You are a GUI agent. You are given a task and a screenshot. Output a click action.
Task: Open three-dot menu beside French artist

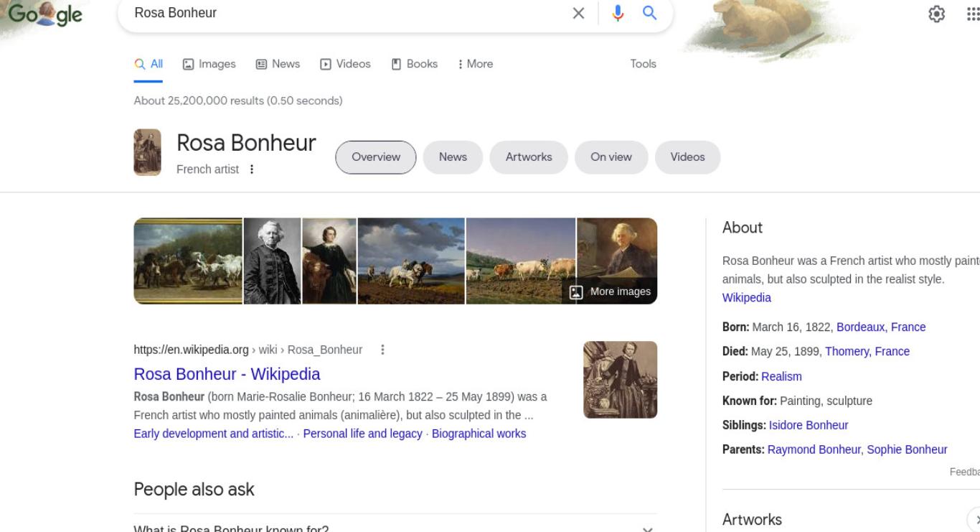click(x=251, y=169)
